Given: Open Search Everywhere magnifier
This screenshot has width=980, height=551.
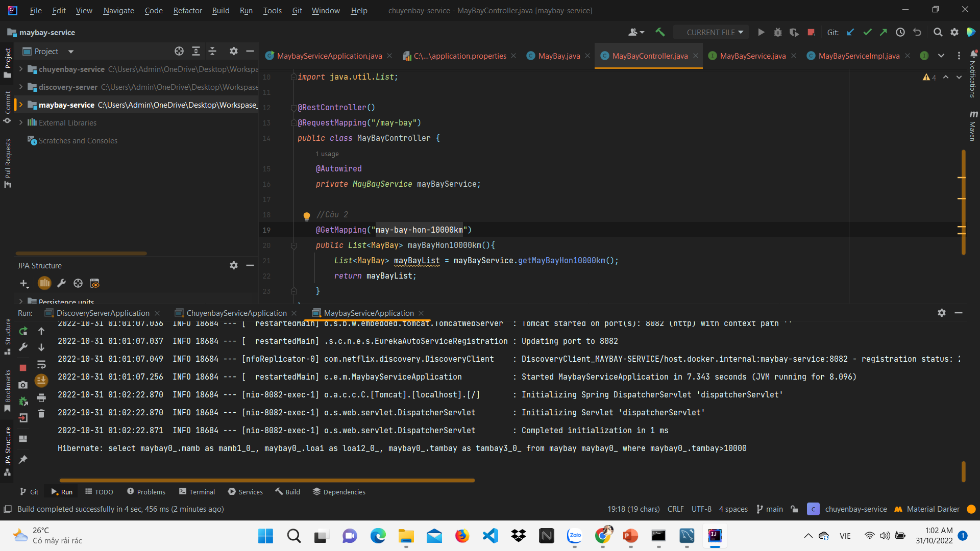Looking at the screenshot, I should click(x=938, y=32).
